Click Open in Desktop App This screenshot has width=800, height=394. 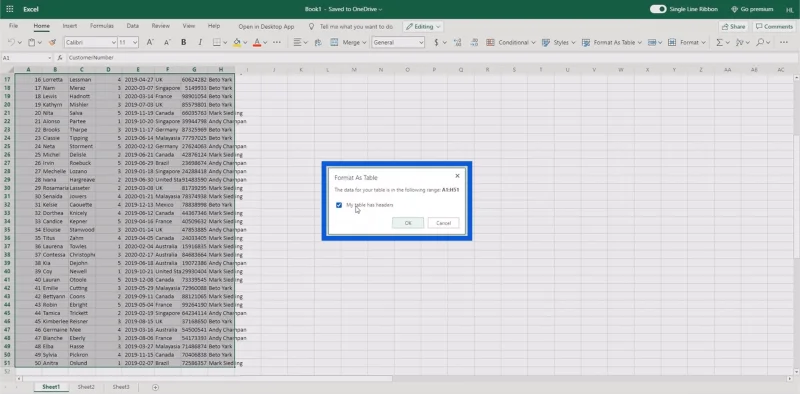[x=266, y=27]
